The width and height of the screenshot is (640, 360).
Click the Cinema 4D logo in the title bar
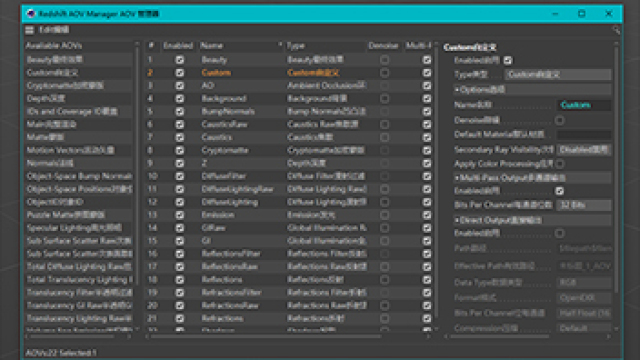click(x=31, y=13)
